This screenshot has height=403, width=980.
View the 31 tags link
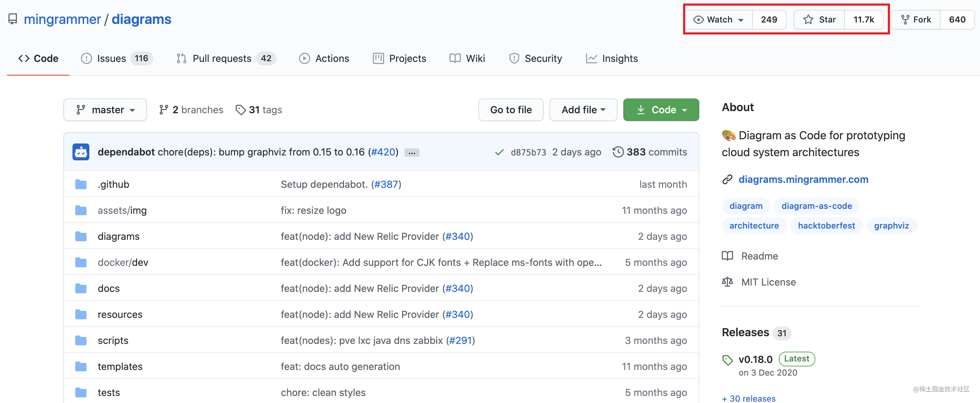(x=259, y=109)
